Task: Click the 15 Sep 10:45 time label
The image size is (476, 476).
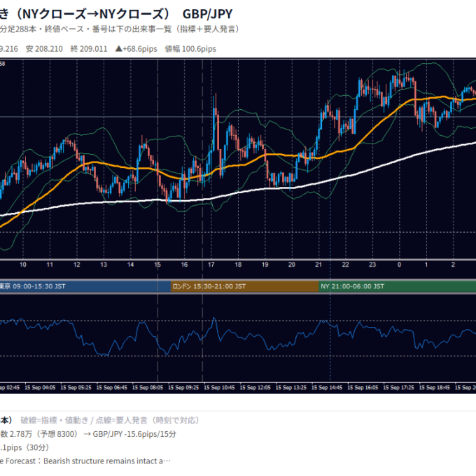Action: tap(220, 388)
